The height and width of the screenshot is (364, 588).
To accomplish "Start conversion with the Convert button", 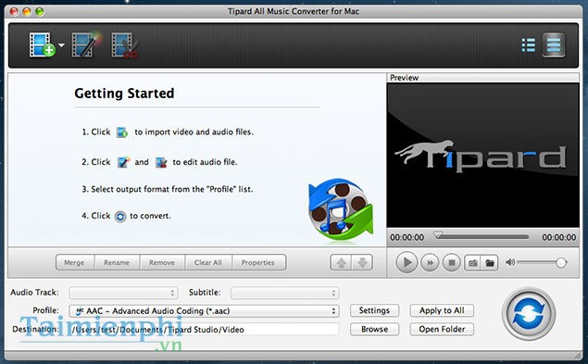I will [x=529, y=313].
